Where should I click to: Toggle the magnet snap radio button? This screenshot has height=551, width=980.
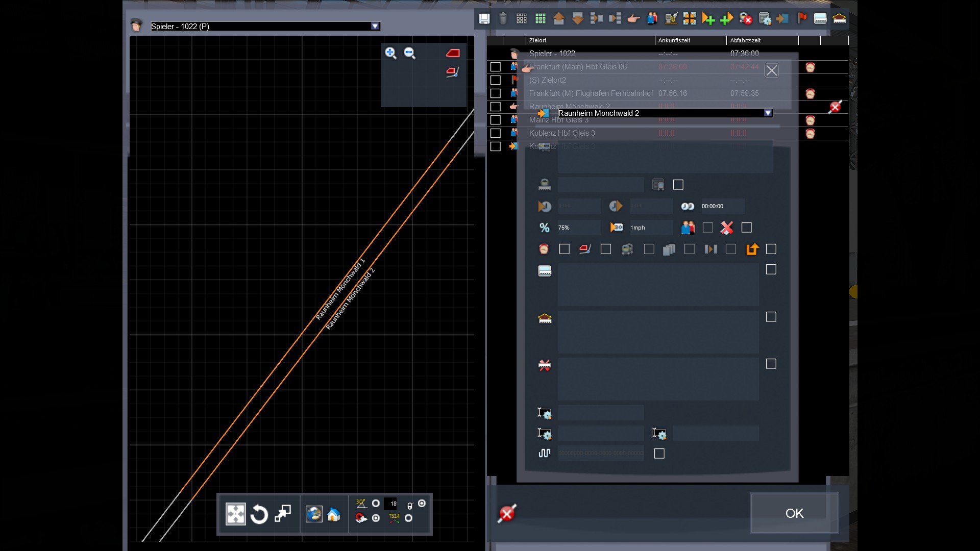[x=376, y=518]
